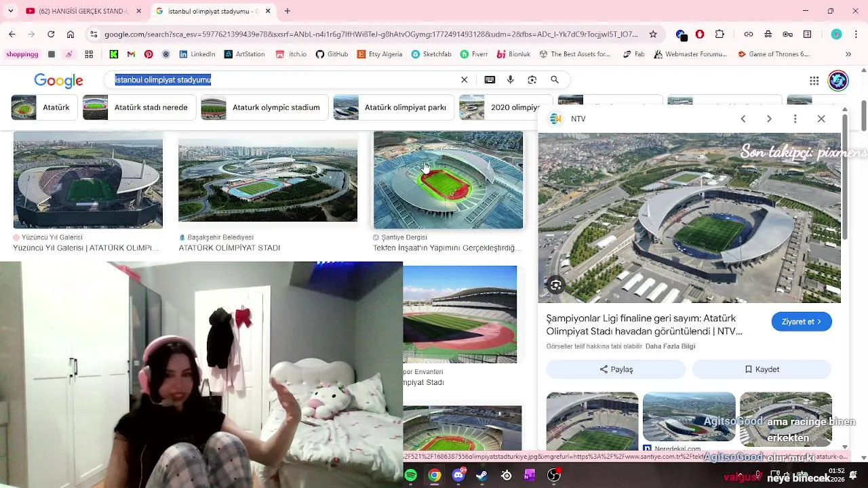Open OneNote from the taskbar
This screenshot has width=868, height=488.
point(530,476)
